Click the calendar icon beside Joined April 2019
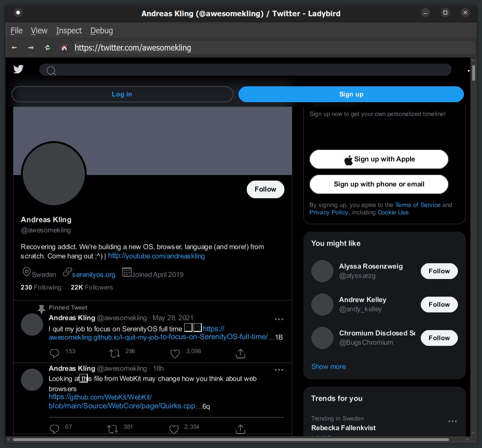The width and height of the screenshot is (482, 448). tap(127, 272)
